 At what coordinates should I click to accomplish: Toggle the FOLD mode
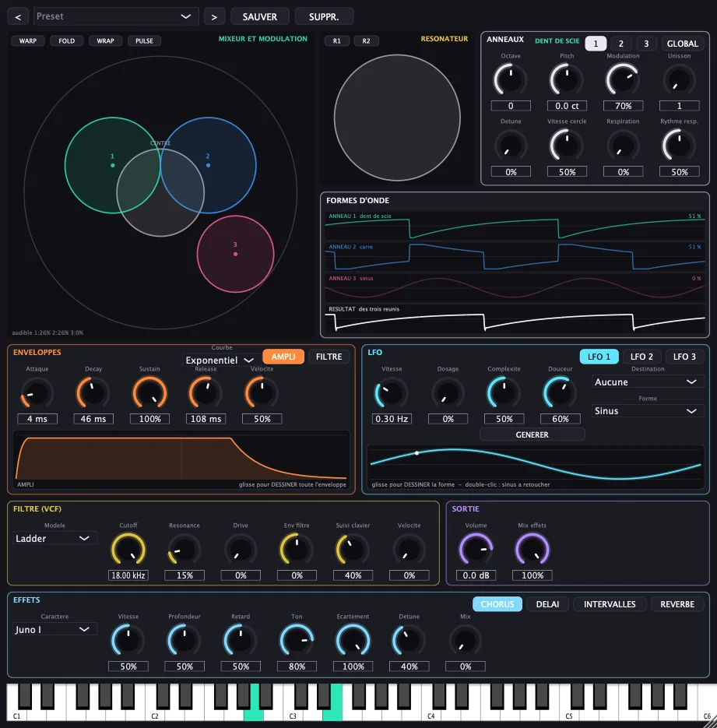[66, 40]
